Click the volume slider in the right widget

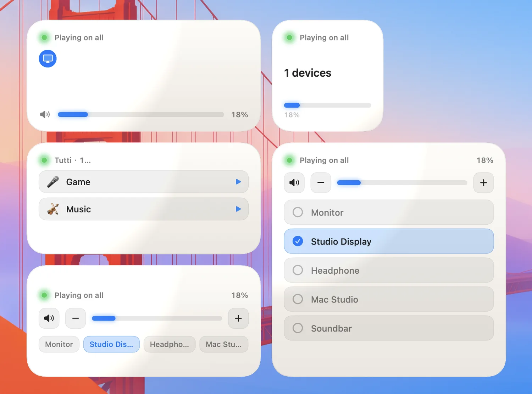click(x=402, y=182)
